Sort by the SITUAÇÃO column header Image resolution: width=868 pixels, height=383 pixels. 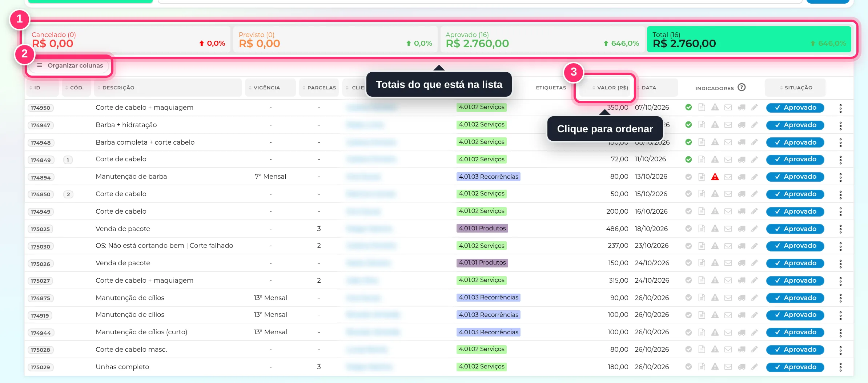click(x=795, y=88)
